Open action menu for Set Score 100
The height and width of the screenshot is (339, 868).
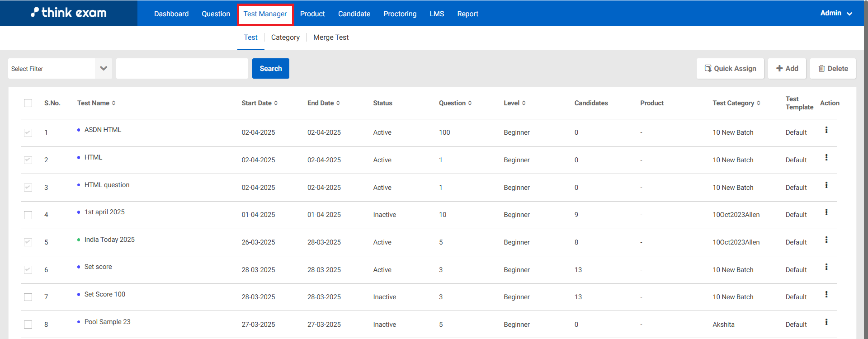click(x=826, y=295)
